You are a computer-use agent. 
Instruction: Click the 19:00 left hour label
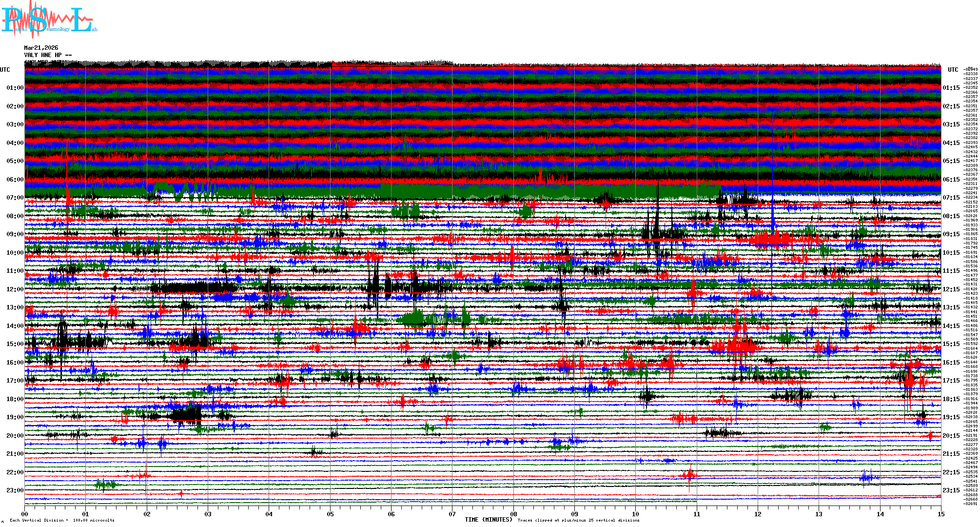pyautogui.click(x=15, y=417)
